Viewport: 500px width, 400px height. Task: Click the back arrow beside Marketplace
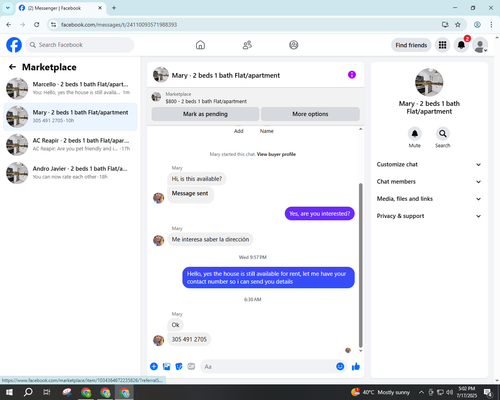[x=13, y=67]
